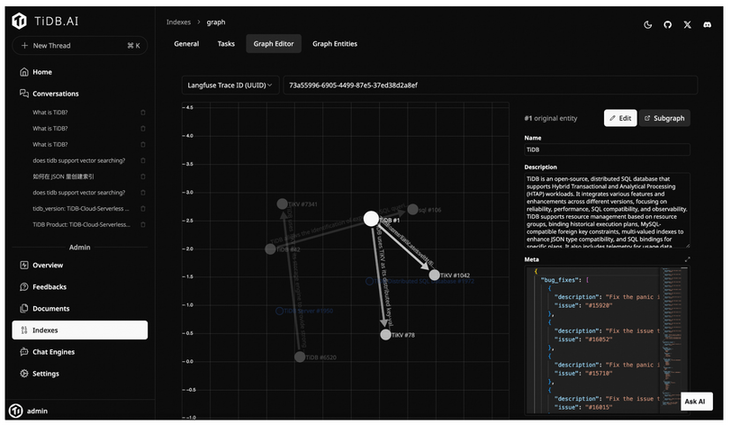Open the Overview admin page
This screenshot has height=425, width=731.
tap(80, 265)
